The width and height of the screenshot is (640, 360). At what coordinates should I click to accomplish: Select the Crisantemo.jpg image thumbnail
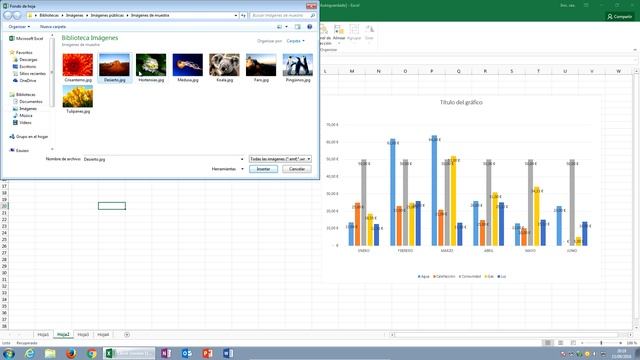click(x=78, y=65)
